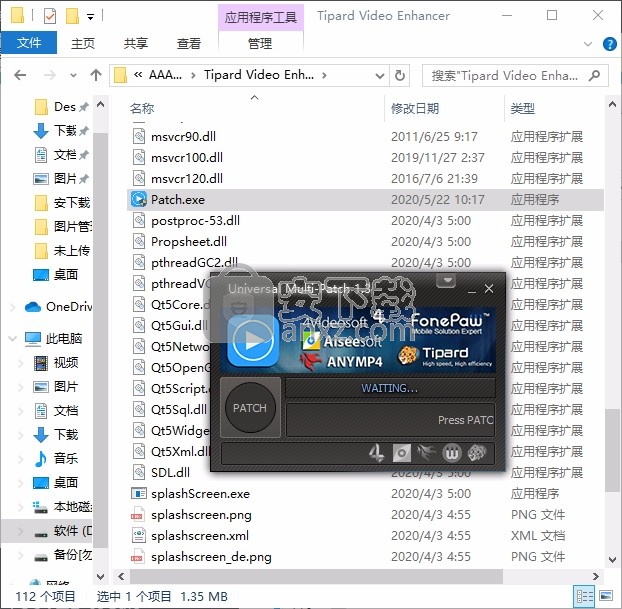Click the 应用程序工具 contextual tab
The height and width of the screenshot is (609, 622).
(x=261, y=17)
